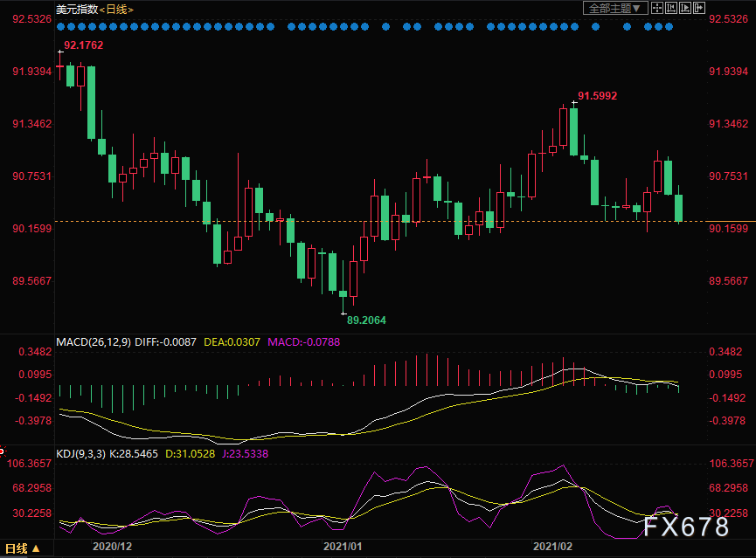Click the 89.2064 low price marker
This screenshot has width=756, height=558.
pos(366,320)
